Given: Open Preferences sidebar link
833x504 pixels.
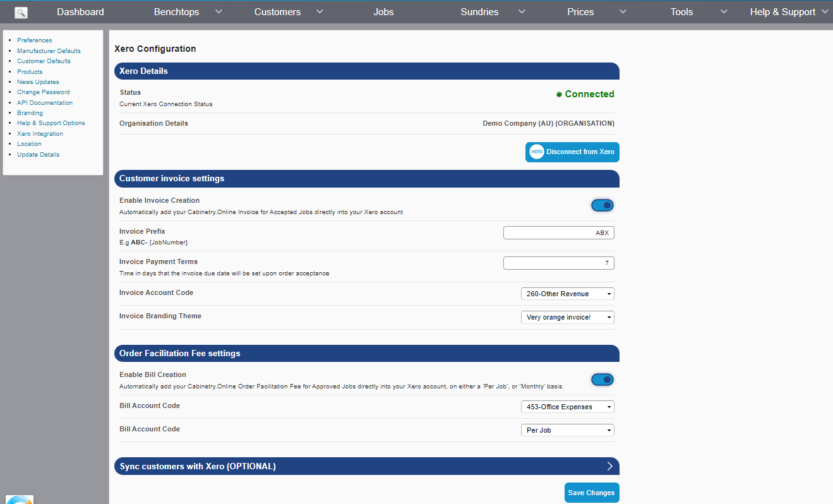Looking at the screenshot, I should pos(34,40).
